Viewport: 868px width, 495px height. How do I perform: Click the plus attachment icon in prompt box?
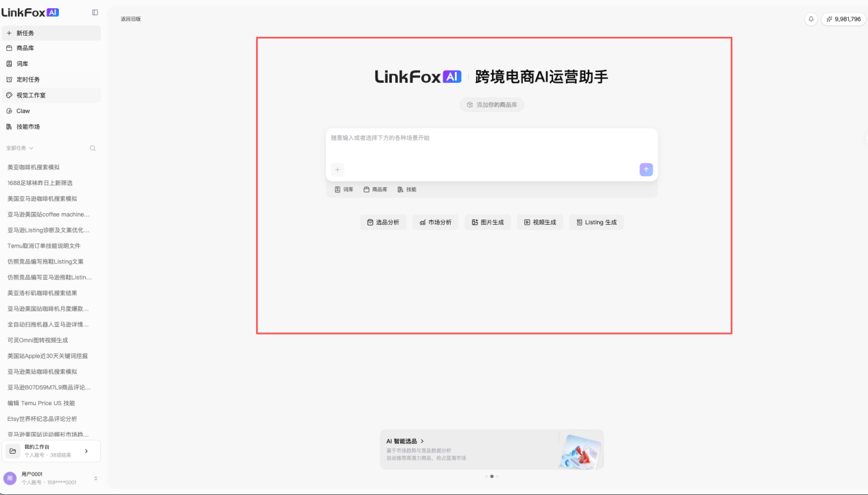pyautogui.click(x=338, y=169)
